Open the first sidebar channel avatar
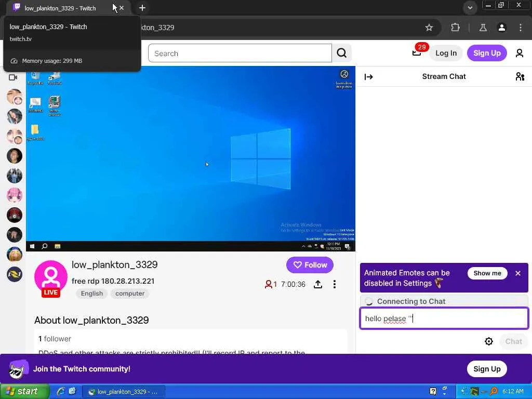The width and height of the screenshot is (532, 399). point(14,97)
